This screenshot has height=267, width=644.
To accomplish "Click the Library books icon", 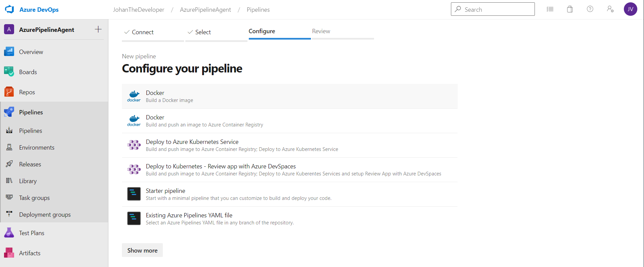I will (x=9, y=181).
